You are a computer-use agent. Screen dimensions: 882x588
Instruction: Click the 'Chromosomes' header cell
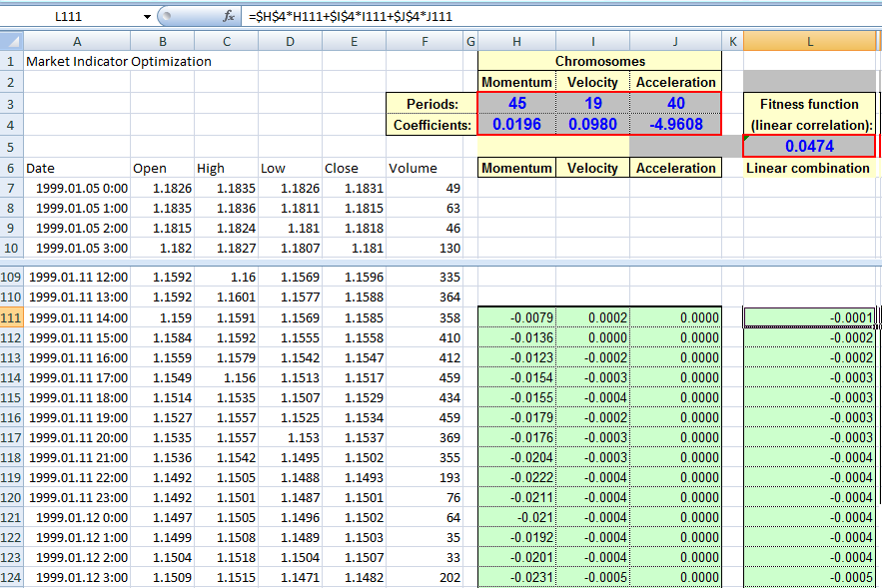[x=599, y=61]
